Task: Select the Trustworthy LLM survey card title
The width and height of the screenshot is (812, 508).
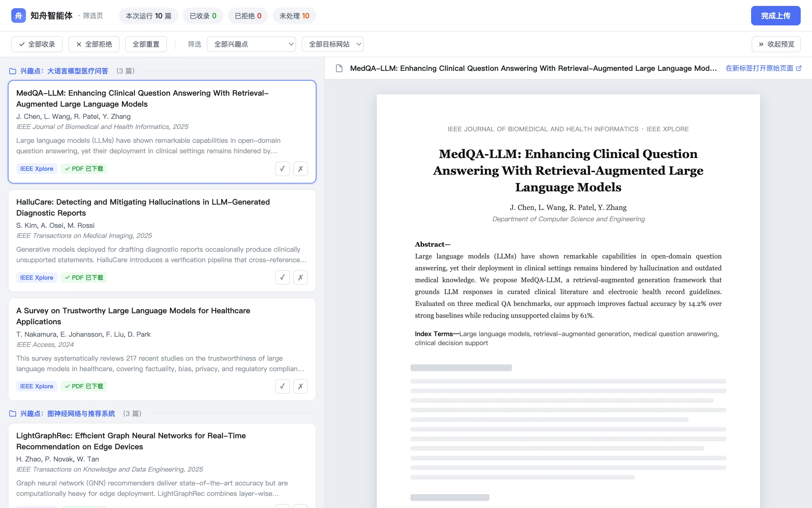Action: coord(133,316)
